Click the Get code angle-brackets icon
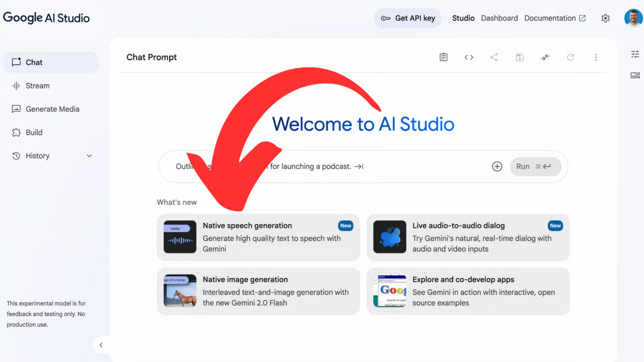Screen dimensions: 644x362 coord(469,57)
